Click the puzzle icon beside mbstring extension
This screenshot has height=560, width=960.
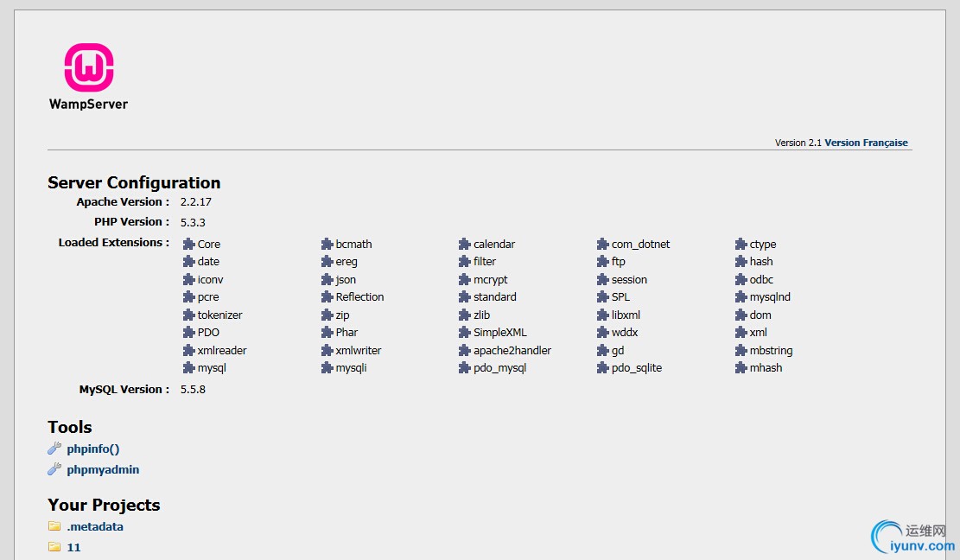pos(741,351)
